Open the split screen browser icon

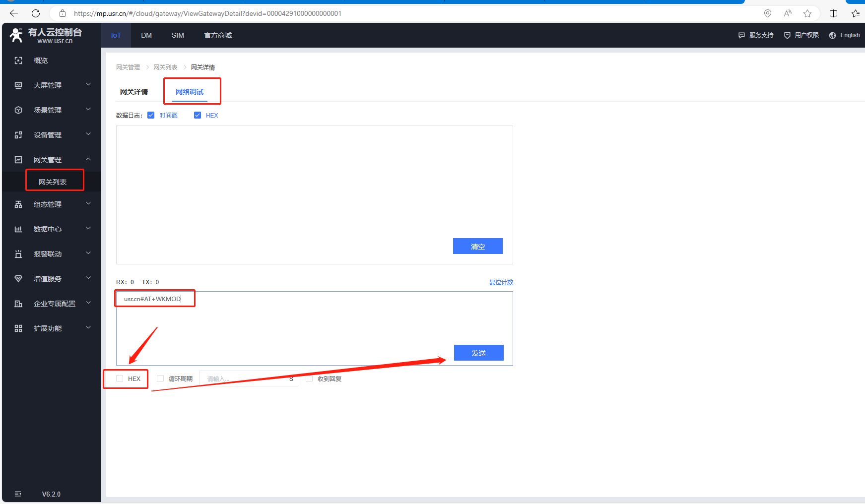[834, 13]
